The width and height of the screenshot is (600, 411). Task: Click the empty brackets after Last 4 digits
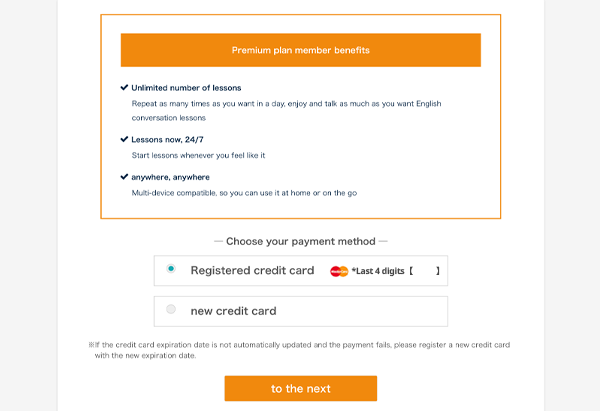424,271
